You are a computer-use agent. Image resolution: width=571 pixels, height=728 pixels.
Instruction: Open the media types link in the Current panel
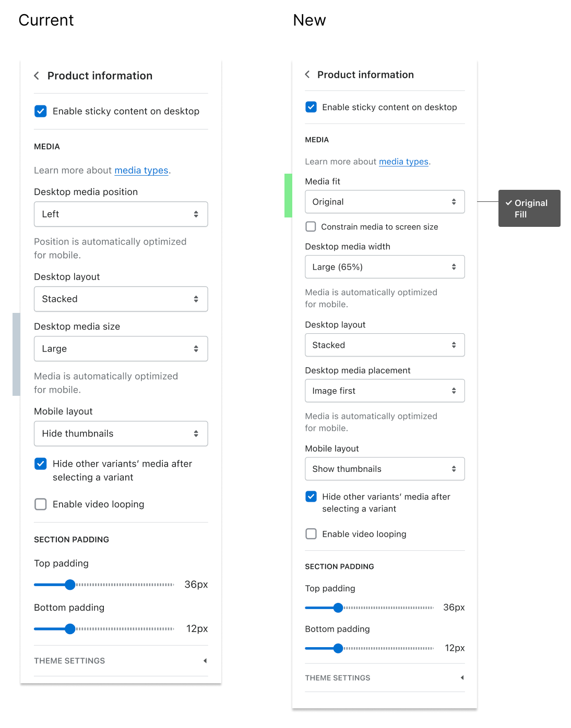(140, 170)
